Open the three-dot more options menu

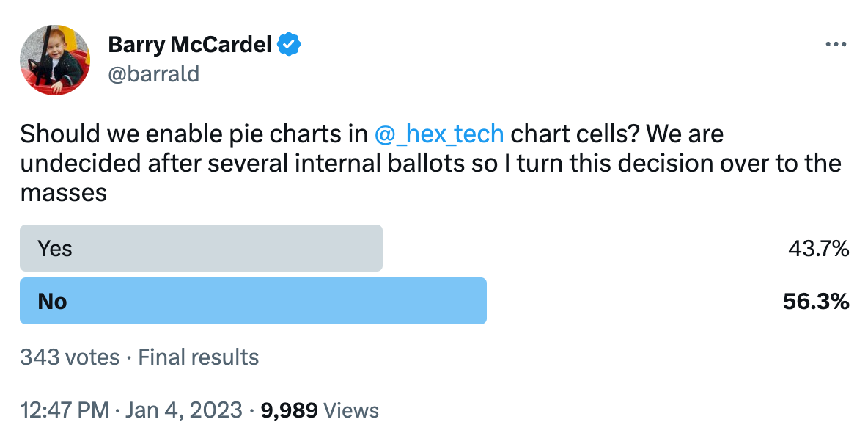click(x=835, y=44)
